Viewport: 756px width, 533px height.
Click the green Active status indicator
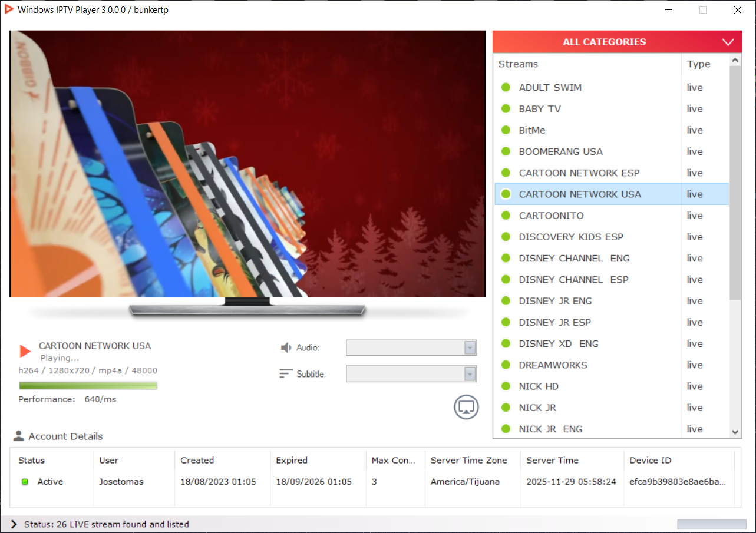pyautogui.click(x=25, y=482)
